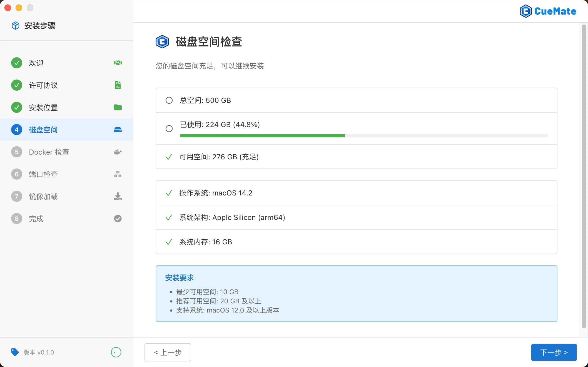Click the 下一步 button
Viewport: 588px width, 367px height.
coord(554,352)
